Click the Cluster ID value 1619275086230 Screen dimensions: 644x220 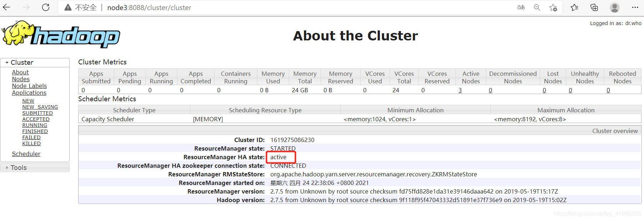[x=292, y=140]
